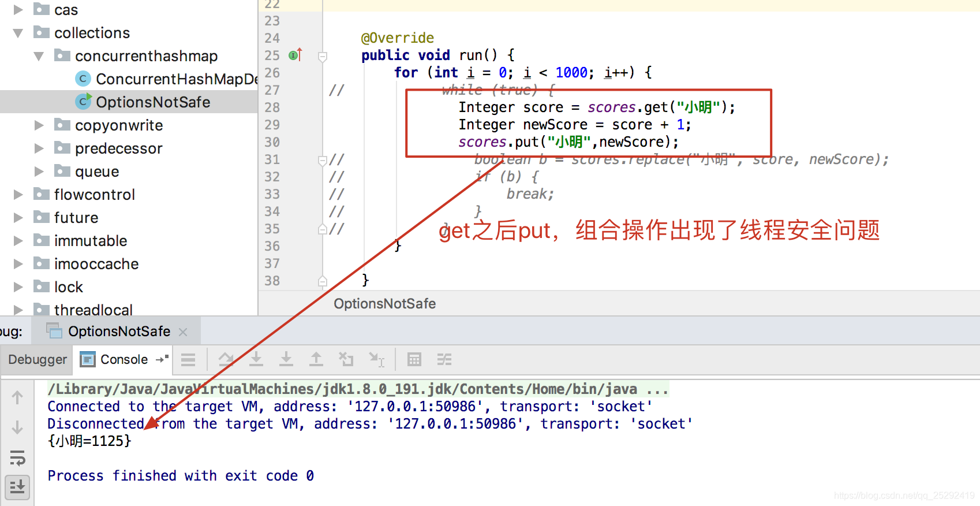Click the scores.get code line
This screenshot has width=980, height=506.
click(x=597, y=107)
